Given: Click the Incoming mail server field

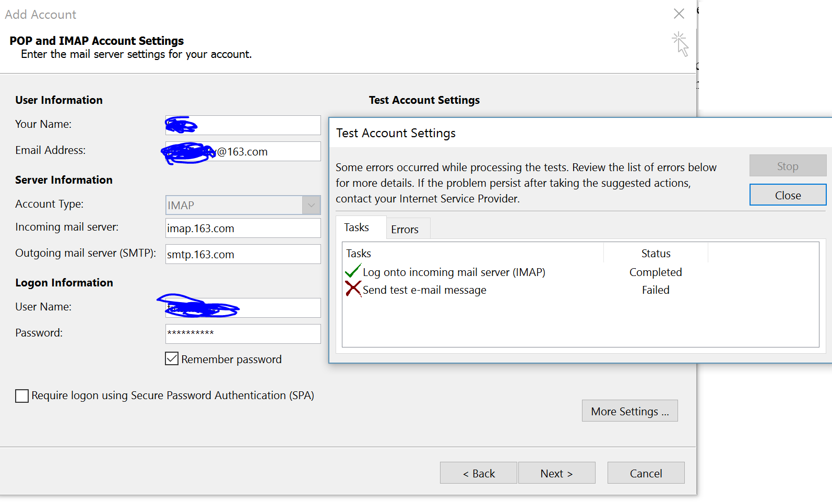Looking at the screenshot, I should (243, 229).
